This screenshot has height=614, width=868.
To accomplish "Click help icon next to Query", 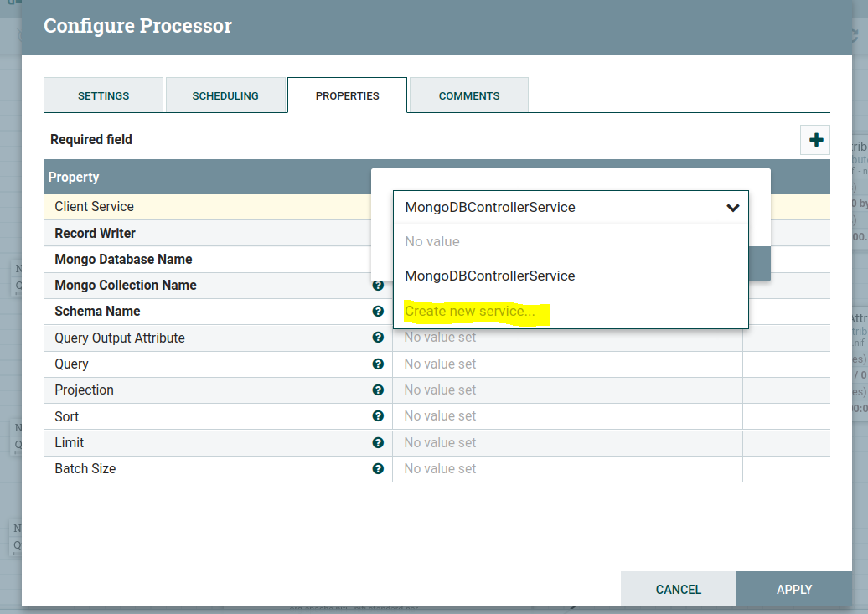I will click(378, 364).
